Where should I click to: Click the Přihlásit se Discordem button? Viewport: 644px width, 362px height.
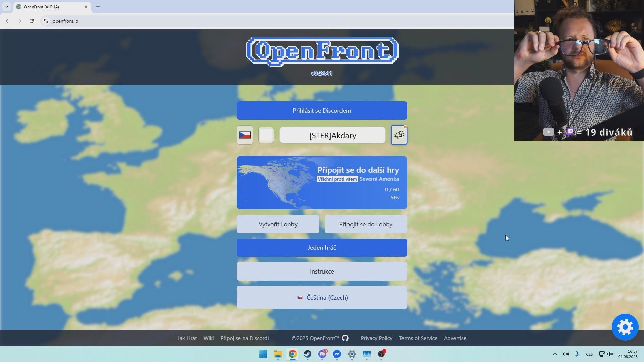[x=322, y=110]
